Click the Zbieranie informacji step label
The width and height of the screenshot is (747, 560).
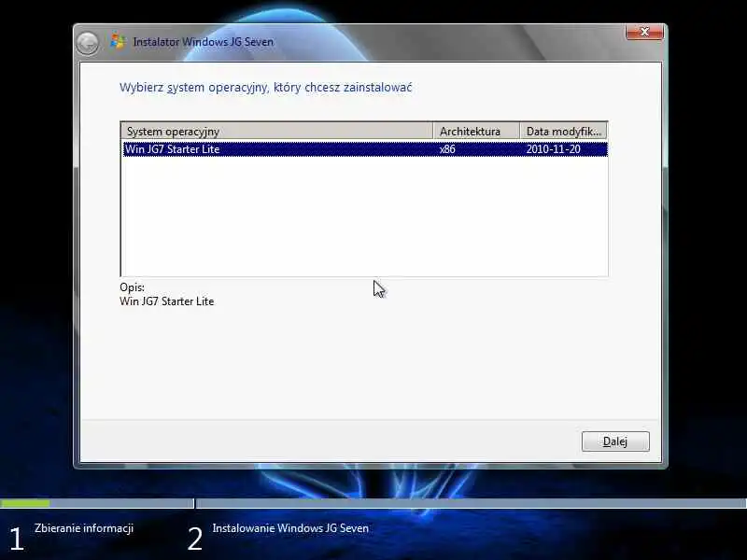click(84, 528)
